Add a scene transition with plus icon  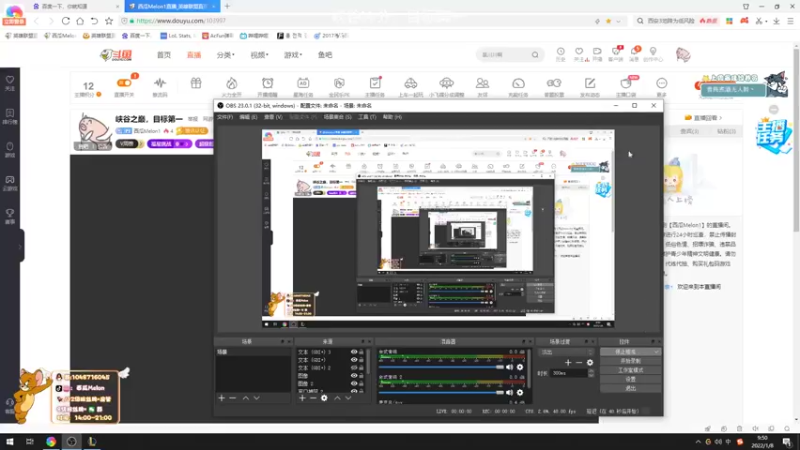coord(568,362)
